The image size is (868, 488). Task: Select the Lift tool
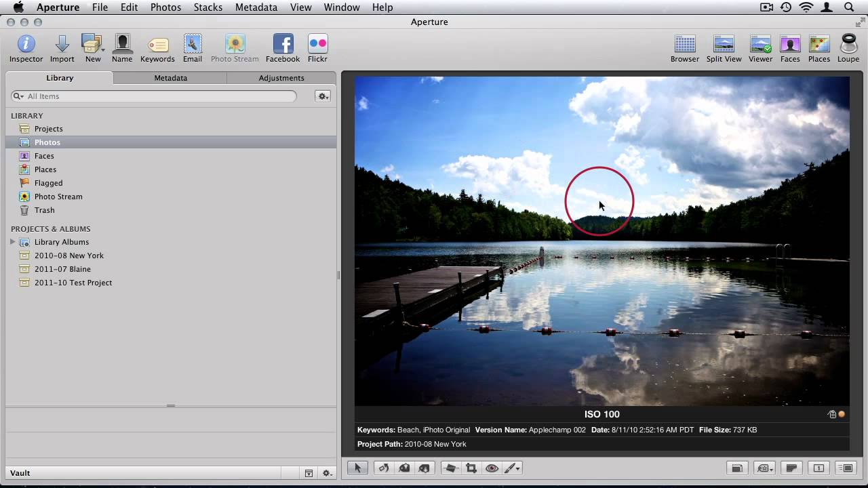tap(404, 468)
